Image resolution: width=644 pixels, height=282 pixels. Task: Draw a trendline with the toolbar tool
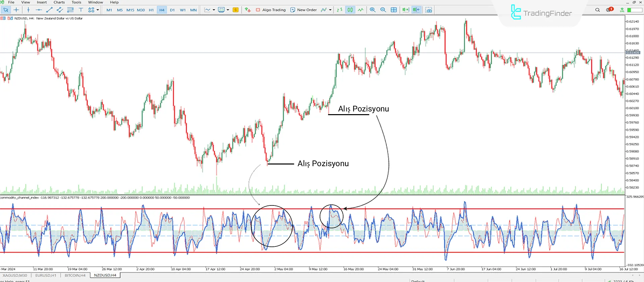(49, 10)
